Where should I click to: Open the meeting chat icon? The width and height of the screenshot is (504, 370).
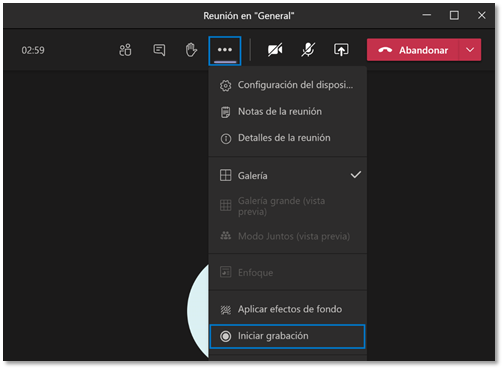[x=159, y=50]
